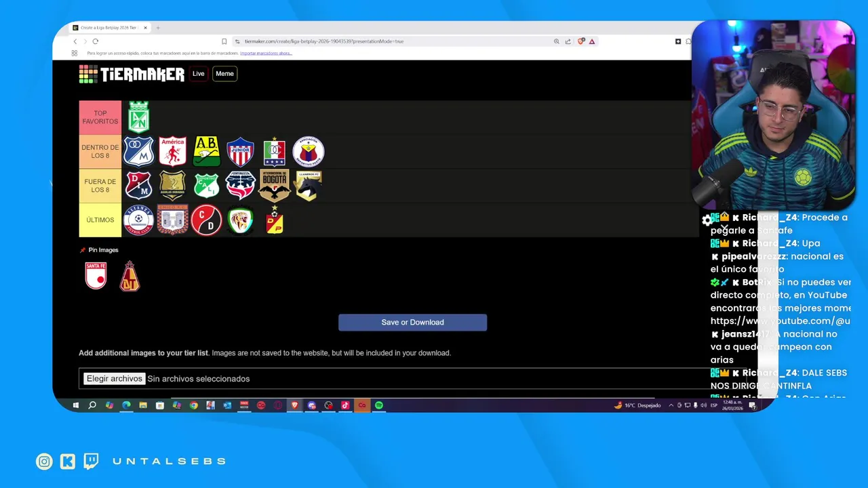This screenshot has height=488, width=868.
Task: Select the Internacional de Bogotá crest
Action: click(x=275, y=186)
